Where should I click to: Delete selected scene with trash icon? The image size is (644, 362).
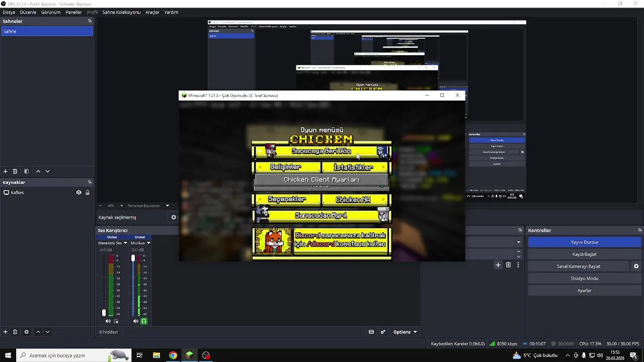(15, 171)
